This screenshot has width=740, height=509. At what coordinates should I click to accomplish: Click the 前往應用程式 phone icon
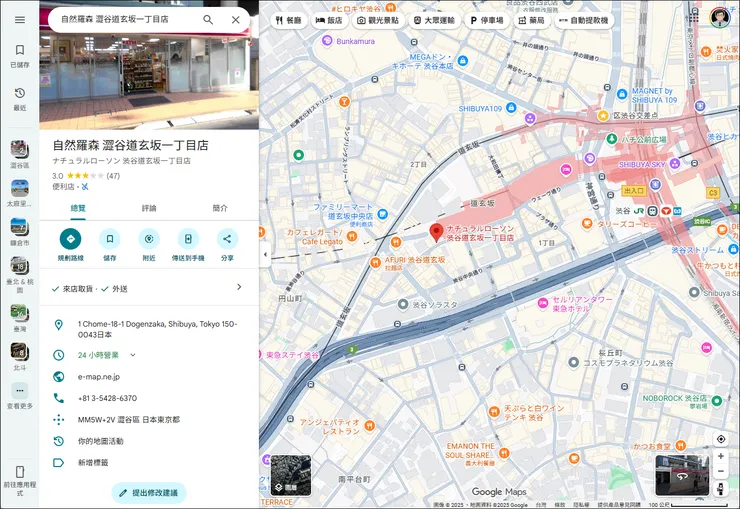20,472
